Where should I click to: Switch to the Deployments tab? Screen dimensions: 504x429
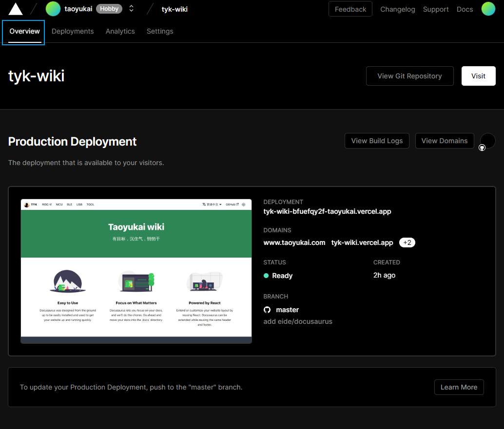pyautogui.click(x=73, y=32)
